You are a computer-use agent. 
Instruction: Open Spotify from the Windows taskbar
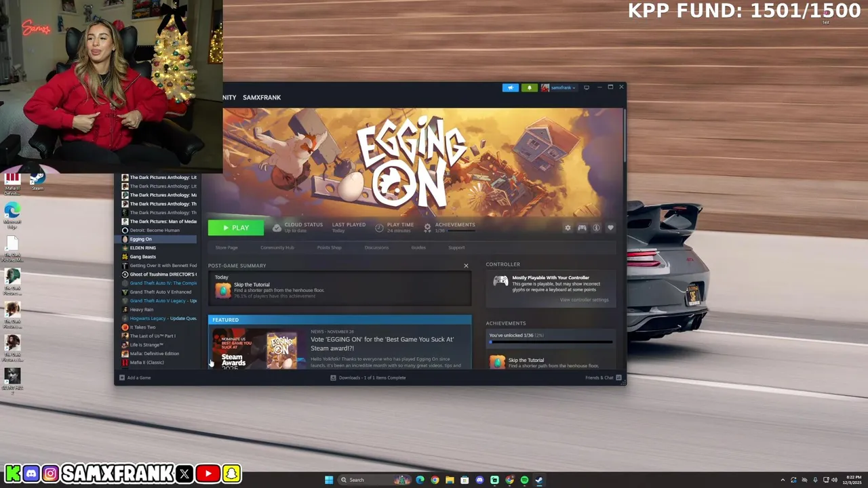click(x=524, y=480)
